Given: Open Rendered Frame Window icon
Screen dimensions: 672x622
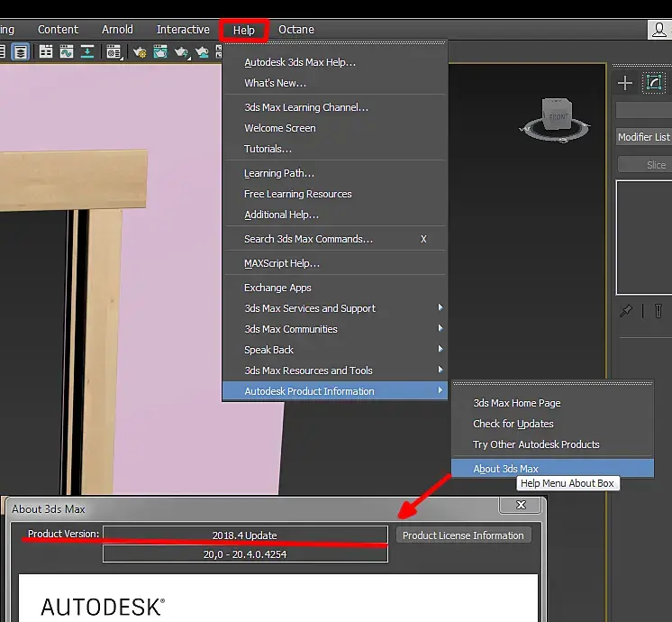Looking at the screenshot, I should 159,52.
